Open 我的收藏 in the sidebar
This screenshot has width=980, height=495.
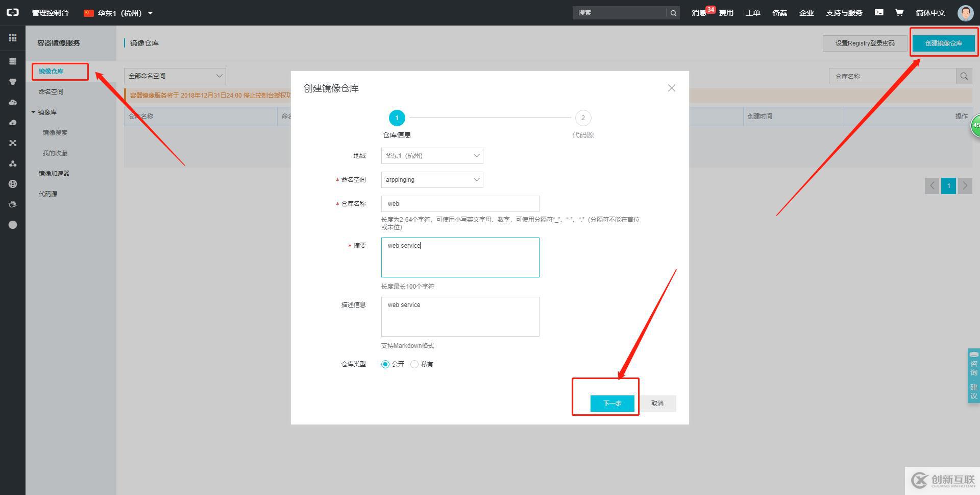55,153
